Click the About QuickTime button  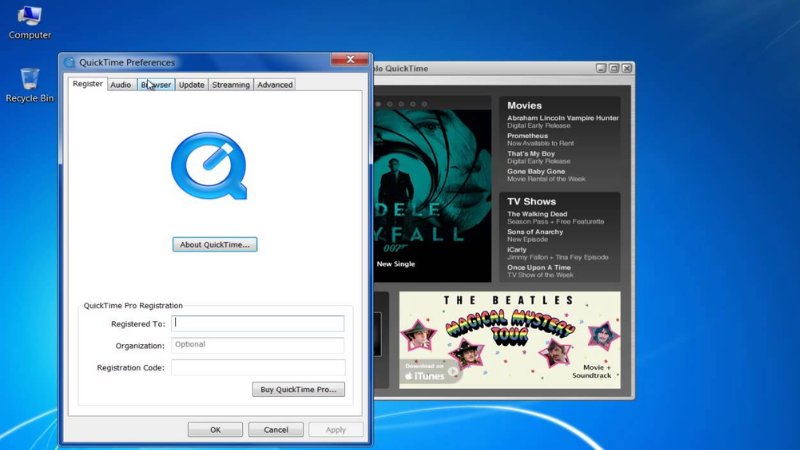pyautogui.click(x=215, y=244)
